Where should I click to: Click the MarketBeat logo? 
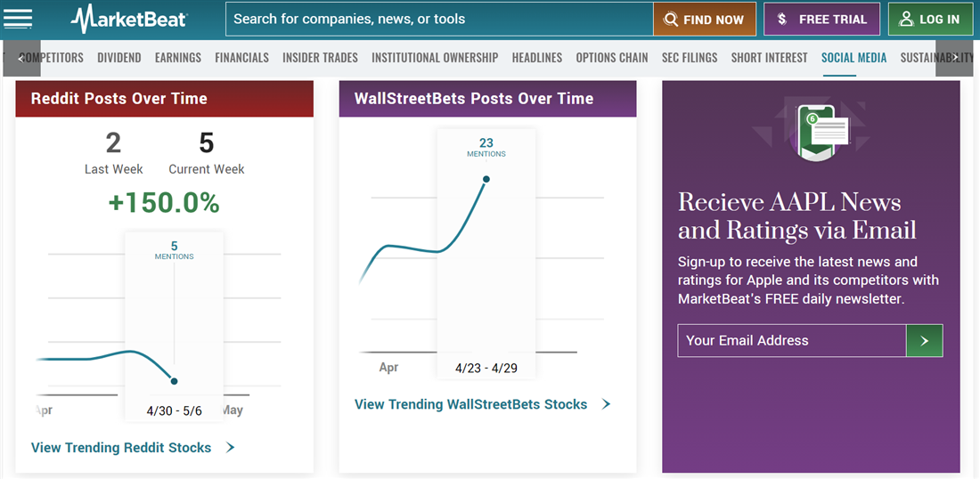[129, 19]
